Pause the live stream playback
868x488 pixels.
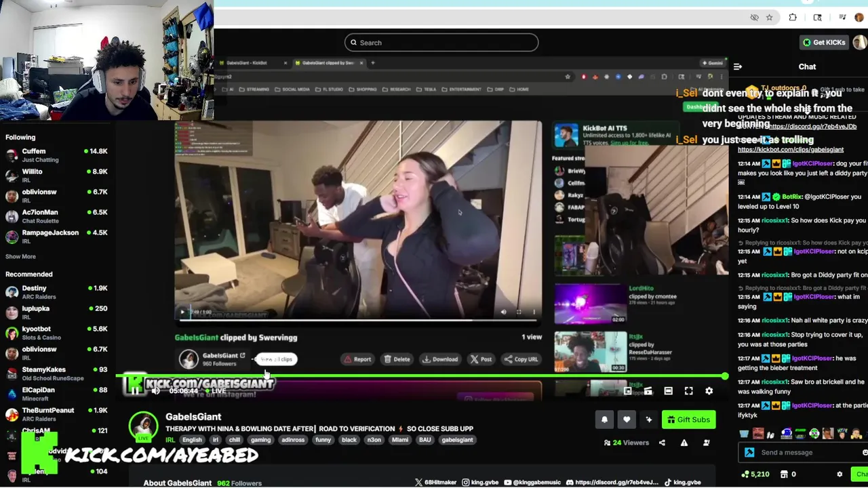click(135, 390)
